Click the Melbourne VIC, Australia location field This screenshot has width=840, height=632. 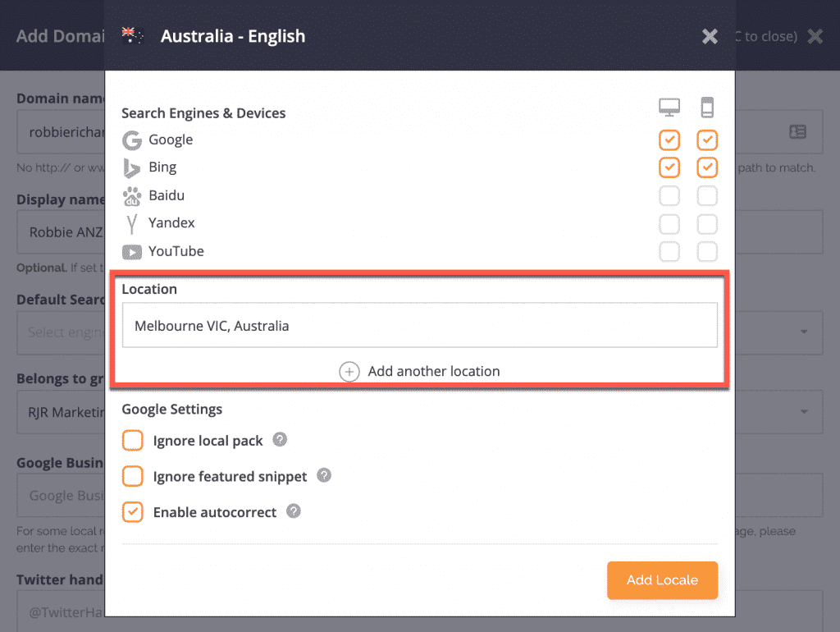419,326
